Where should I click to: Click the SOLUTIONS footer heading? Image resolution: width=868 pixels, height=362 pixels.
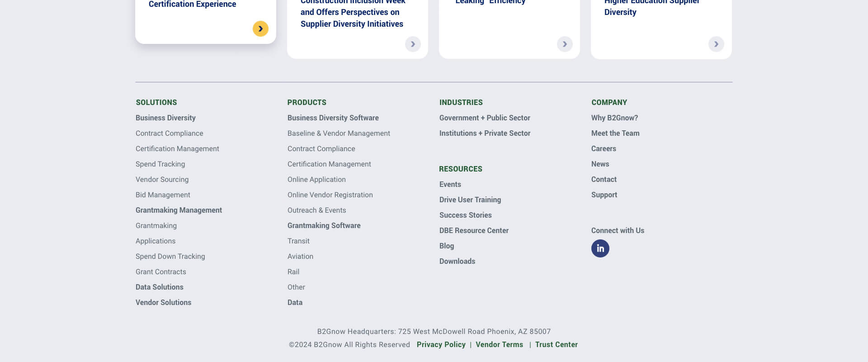coord(156,102)
